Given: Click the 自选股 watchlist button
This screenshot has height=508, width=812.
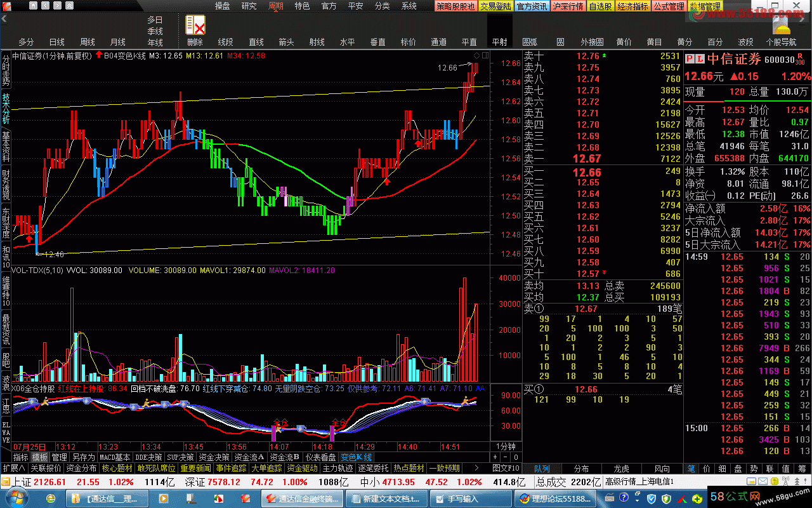Looking at the screenshot, I should pos(601,6).
